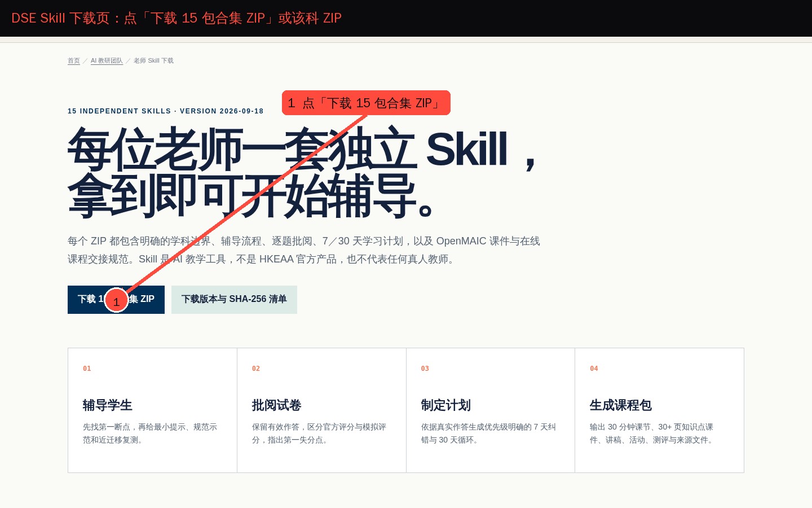812x508 pixels.
Task: Open 下载版本与 SHA-256 清单
Action: click(x=234, y=300)
